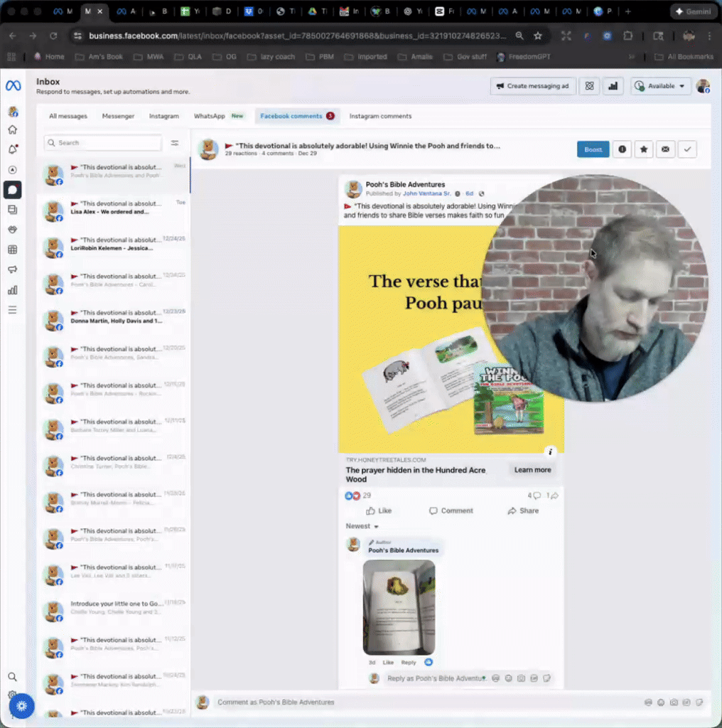Click the Reply link under the photo comment
The image size is (722, 728).
[x=409, y=663]
